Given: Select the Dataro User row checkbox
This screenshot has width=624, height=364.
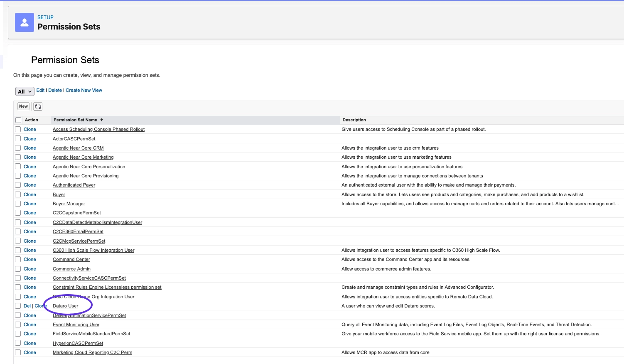Looking at the screenshot, I should [18, 306].
